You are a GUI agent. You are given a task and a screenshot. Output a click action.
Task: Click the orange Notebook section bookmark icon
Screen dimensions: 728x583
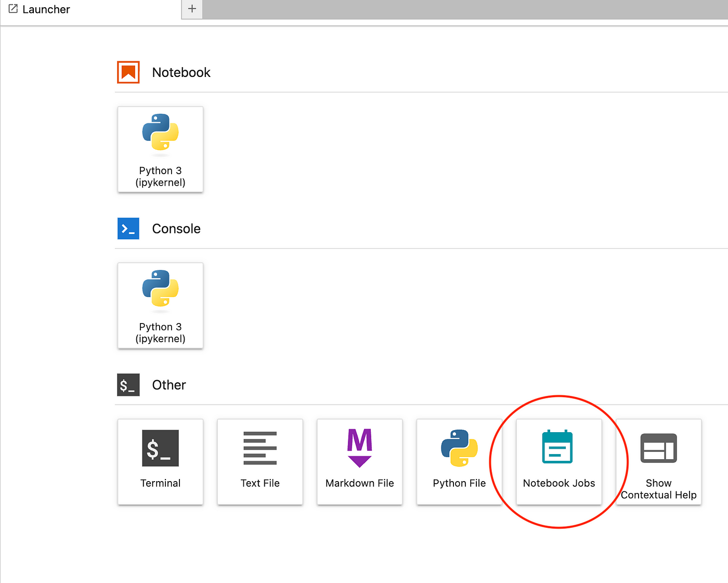click(128, 72)
